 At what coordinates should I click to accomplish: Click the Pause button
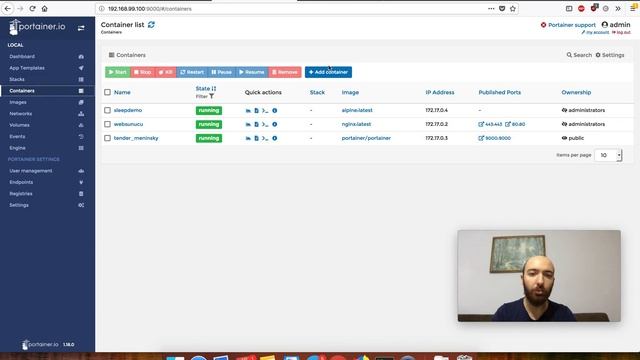point(222,72)
